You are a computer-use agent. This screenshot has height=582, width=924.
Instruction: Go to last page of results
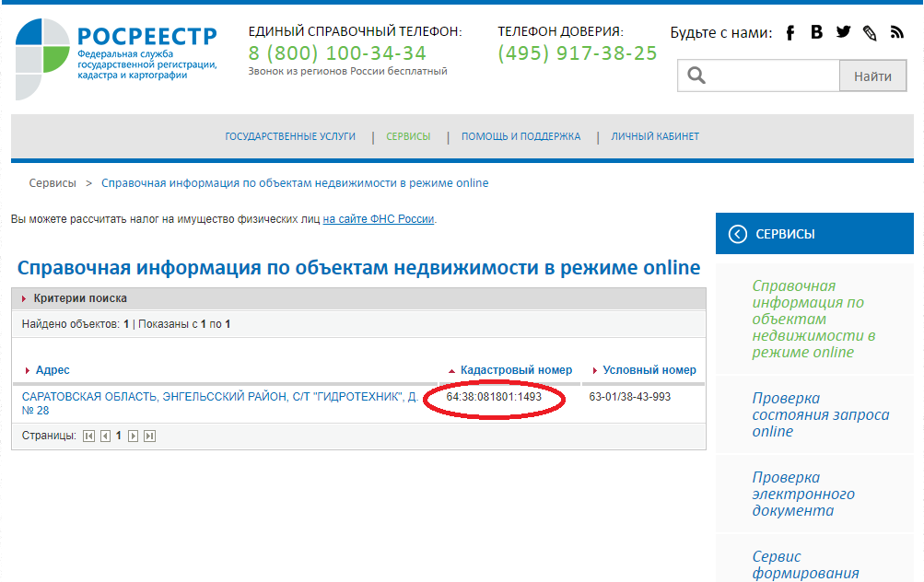click(149, 436)
